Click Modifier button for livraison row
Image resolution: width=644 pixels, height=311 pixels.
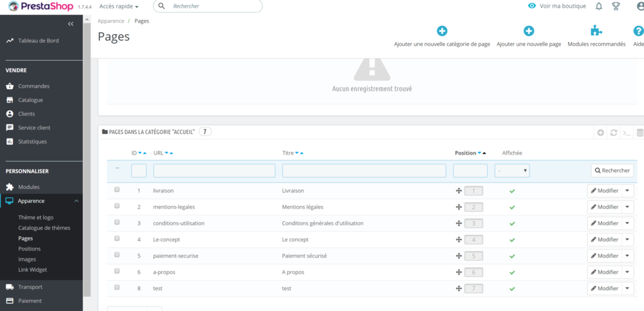[605, 191]
